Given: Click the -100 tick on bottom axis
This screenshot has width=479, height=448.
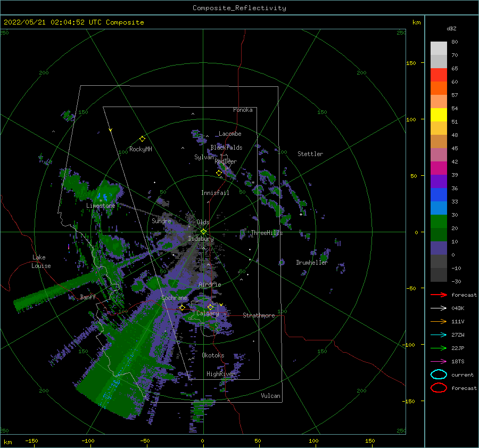Looking at the screenshot, I should [x=88, y=441].
